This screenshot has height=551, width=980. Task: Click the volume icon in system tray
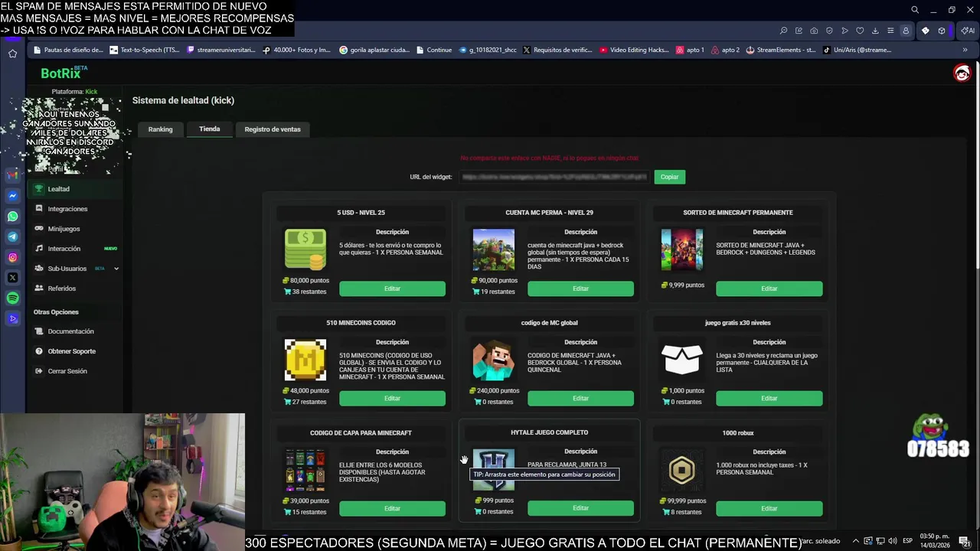[892, 541]
